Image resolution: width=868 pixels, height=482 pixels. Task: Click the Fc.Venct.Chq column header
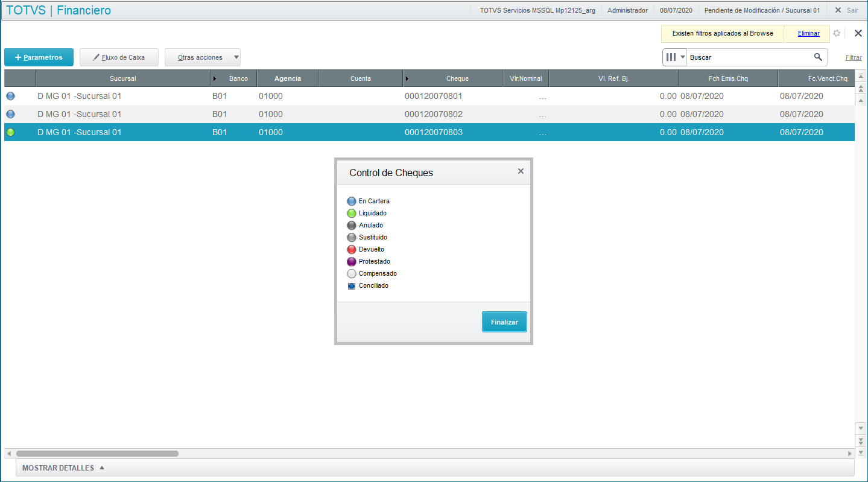817,78
